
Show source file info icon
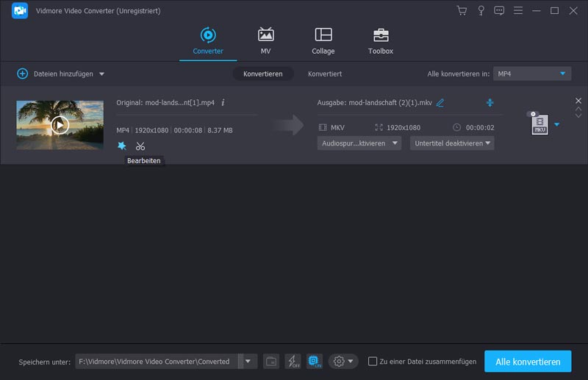223,103
